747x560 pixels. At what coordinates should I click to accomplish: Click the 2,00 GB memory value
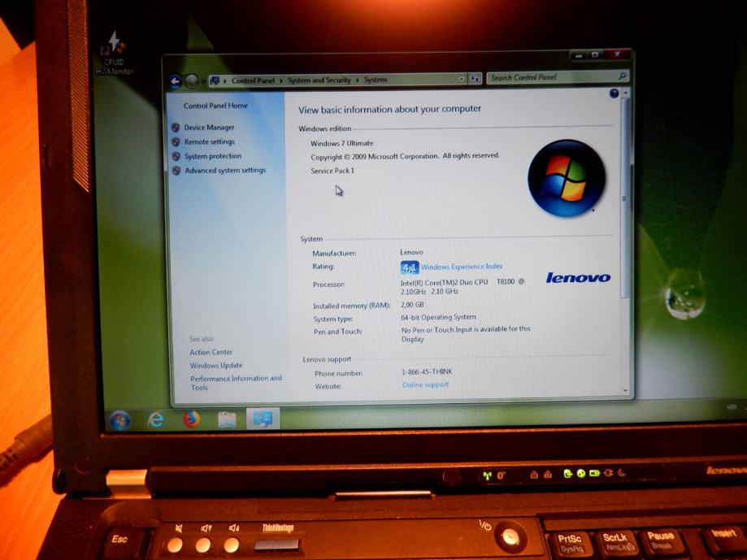pos(413,305)
